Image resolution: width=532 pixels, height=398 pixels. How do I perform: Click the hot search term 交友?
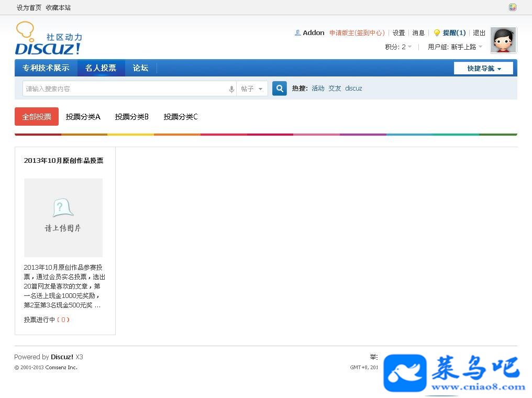(335, 89)
